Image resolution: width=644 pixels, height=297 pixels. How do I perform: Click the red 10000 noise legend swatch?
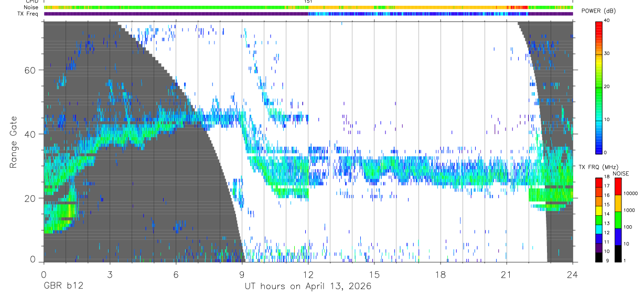618,186
